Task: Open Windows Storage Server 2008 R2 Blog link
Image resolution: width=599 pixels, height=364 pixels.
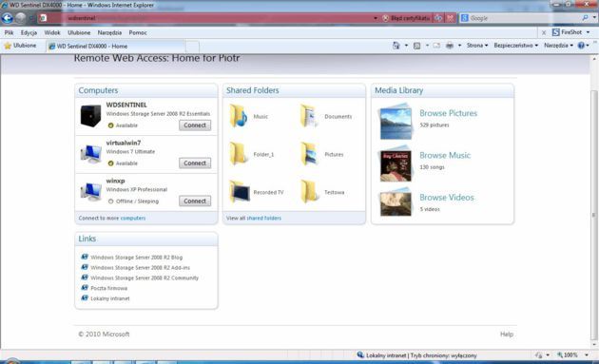Action: click(136, 258)
